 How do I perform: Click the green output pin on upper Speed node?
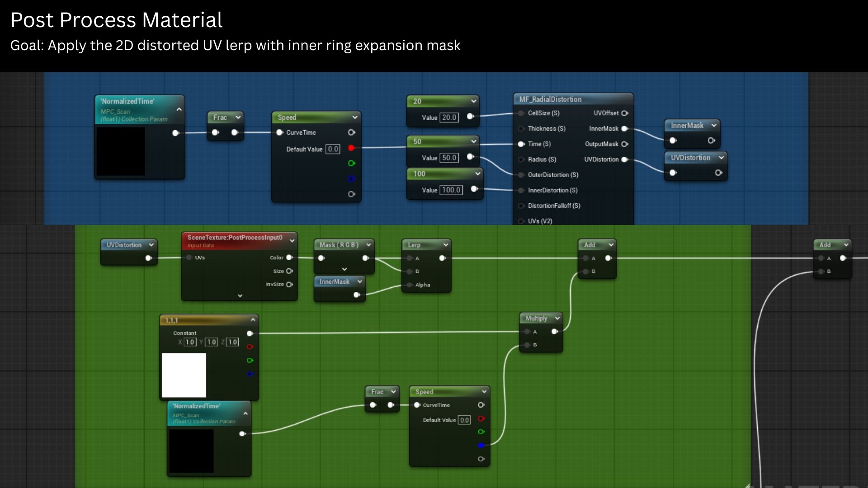(x=351, y=163)
